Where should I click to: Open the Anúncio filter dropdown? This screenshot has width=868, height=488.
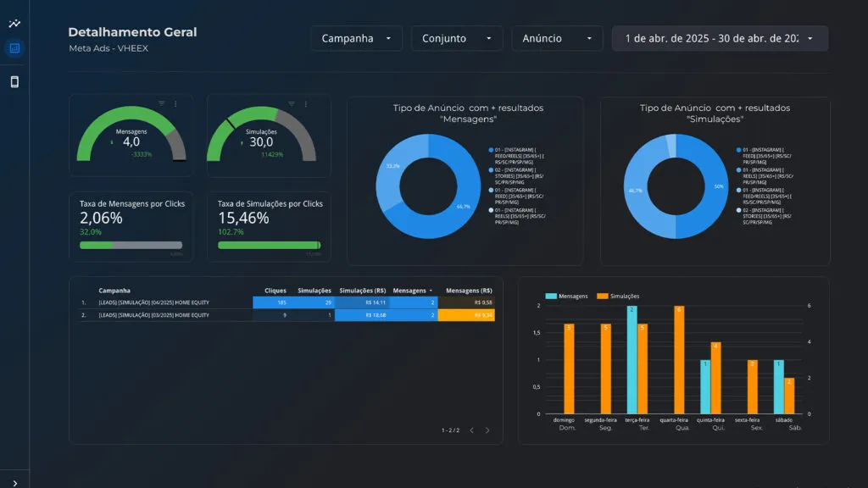coord(557,38)
